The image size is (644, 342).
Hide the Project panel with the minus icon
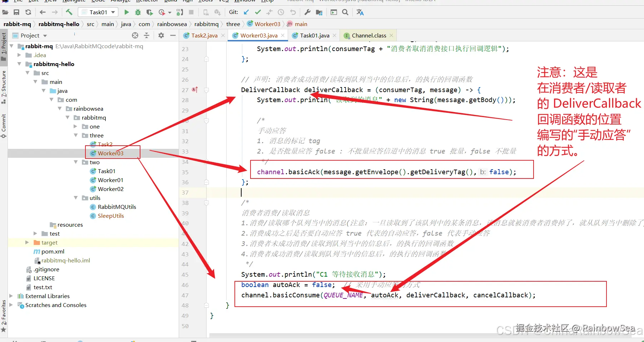[x=173, y=35]
